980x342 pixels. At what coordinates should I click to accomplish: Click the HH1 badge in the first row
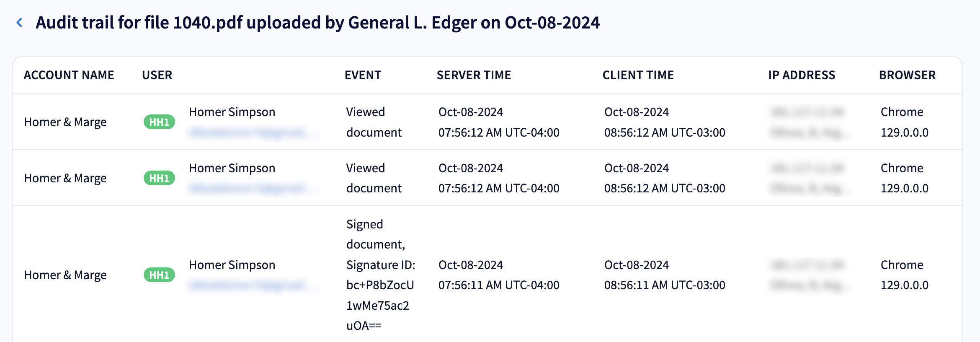(159, 122)
